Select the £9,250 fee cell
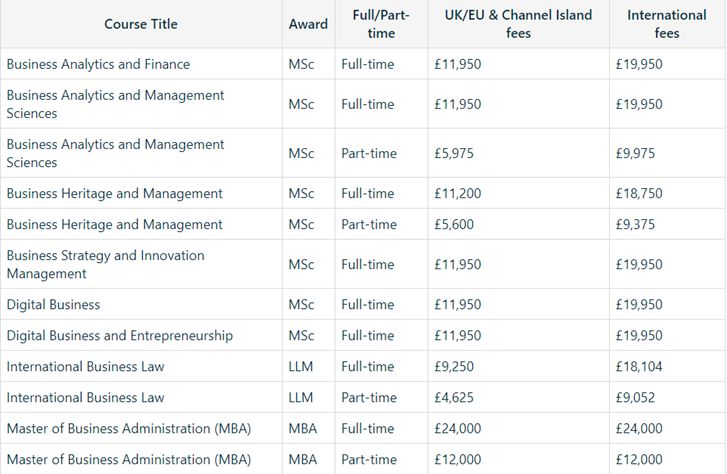Screen dimensions: 727x474 (454, 366)
